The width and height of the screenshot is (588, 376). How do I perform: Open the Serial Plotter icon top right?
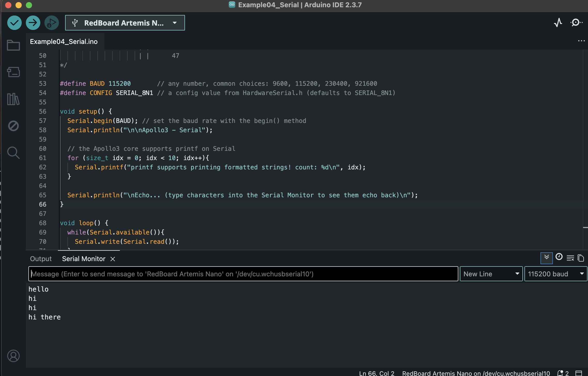click(x=558, y=23)
